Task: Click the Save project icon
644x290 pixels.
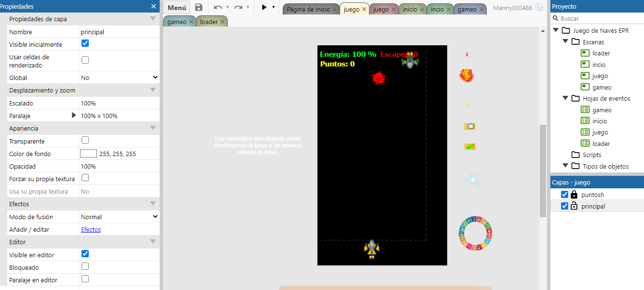Action: tap(199, 8)
